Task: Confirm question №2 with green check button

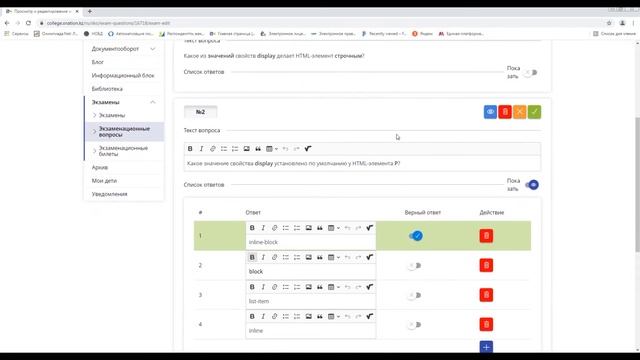Action: (x=534, y=112)
